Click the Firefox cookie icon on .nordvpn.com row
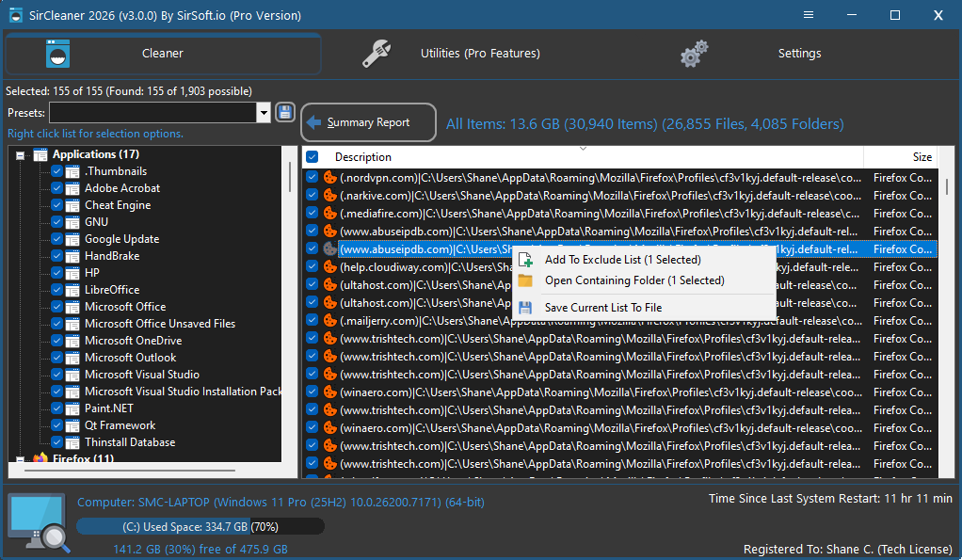Screen dimensions: 962x560 330,178
